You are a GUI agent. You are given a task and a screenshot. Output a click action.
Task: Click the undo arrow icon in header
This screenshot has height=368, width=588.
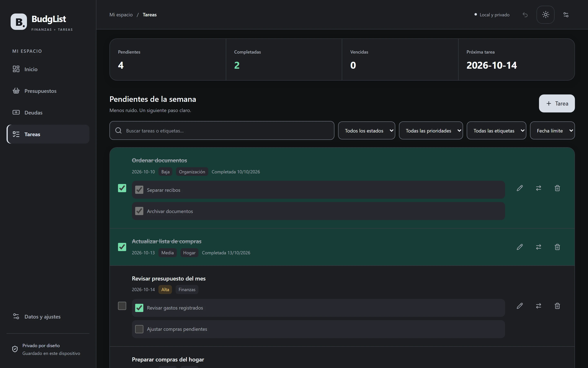pos(525,15)
